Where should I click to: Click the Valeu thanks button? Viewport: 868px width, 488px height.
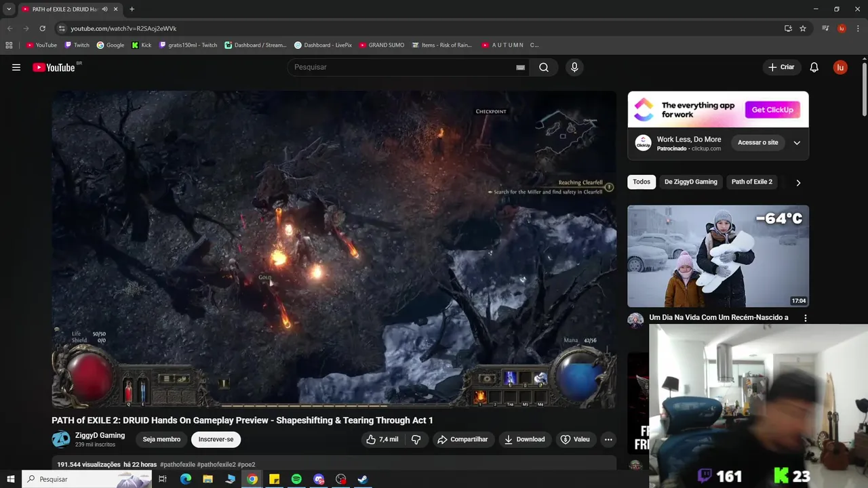point(575,439)
